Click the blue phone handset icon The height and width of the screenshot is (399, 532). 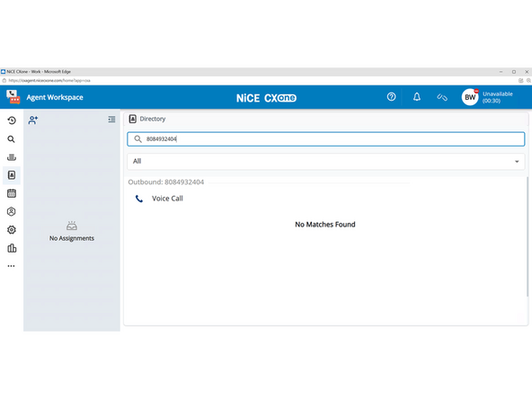point(139,199)
